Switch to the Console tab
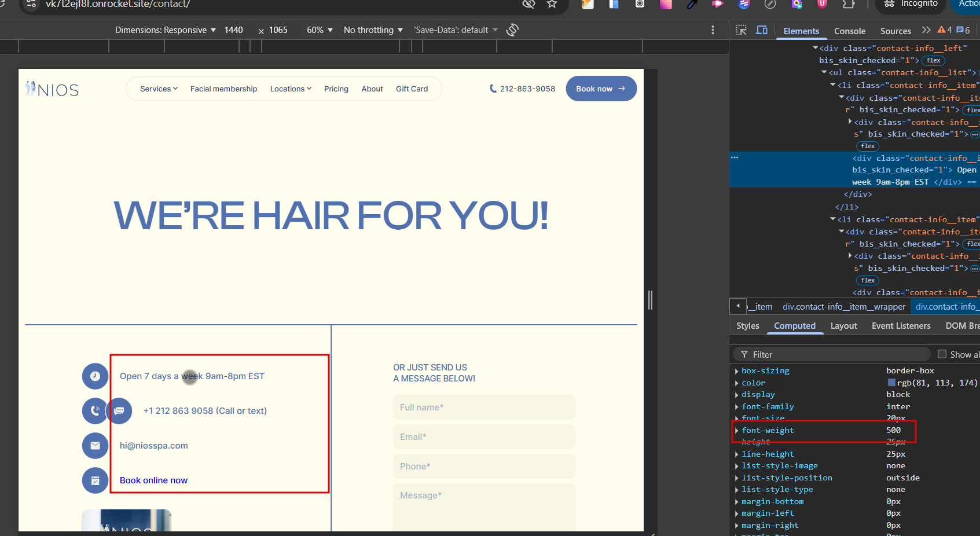980x536 pixels. pos(849,31)
